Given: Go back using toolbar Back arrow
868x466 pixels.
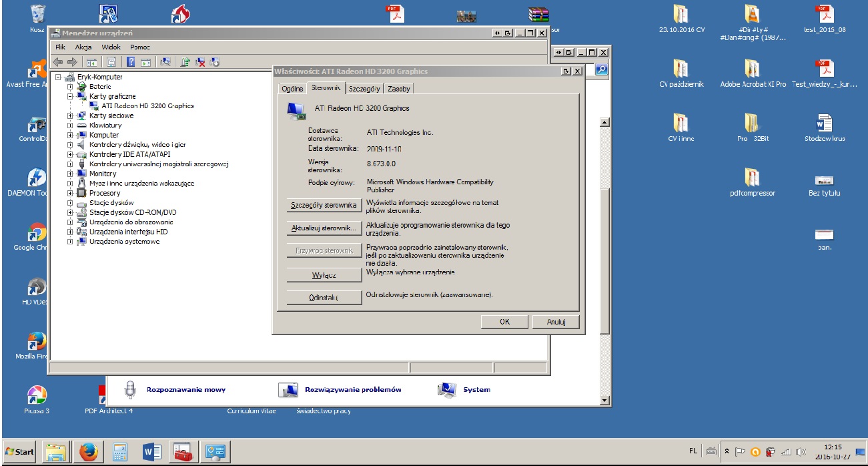Looking at the screenshot, I should coord(57,62).
